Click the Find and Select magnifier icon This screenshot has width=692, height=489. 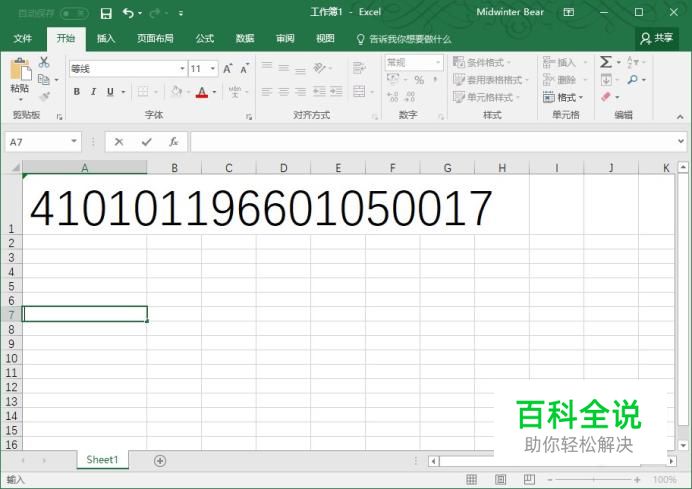click(x=633, y=79)
